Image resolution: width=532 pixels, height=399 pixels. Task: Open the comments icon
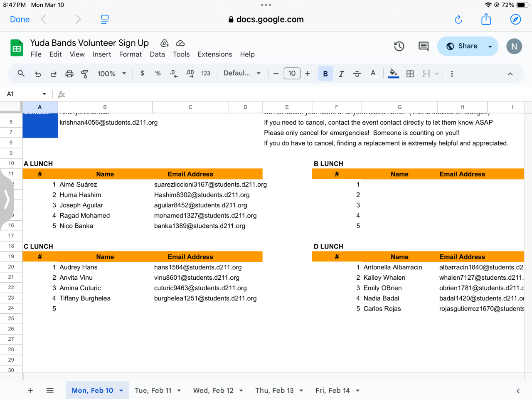point(423,46)
